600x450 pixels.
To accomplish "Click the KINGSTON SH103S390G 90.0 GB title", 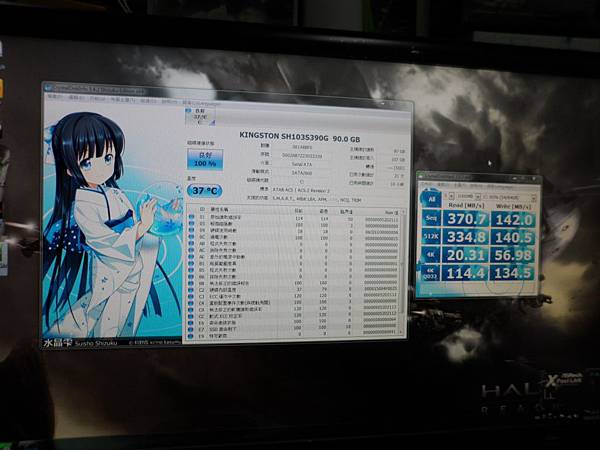I will click(299, 137).
